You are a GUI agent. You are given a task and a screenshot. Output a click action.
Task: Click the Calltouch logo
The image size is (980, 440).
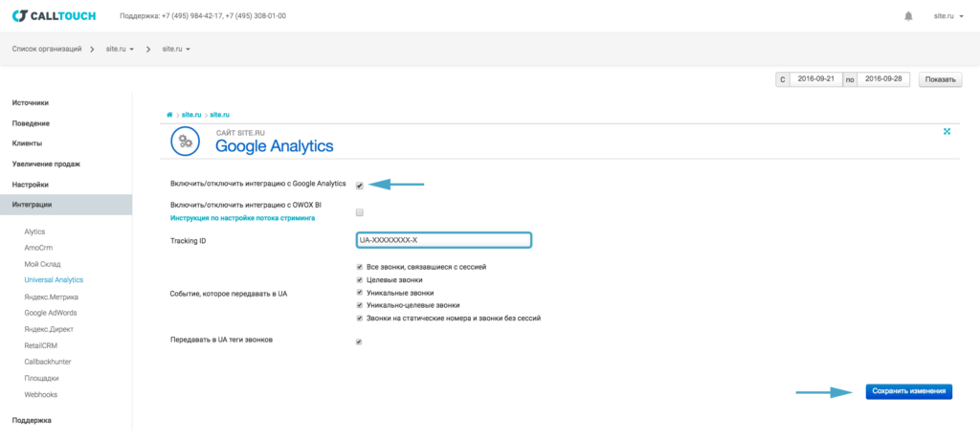[x=54, y=16]
